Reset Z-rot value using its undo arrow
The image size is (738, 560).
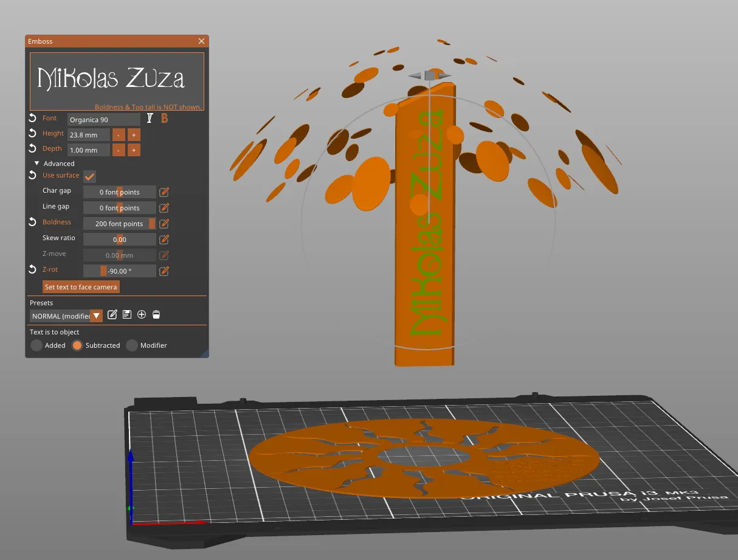point(33,269)
